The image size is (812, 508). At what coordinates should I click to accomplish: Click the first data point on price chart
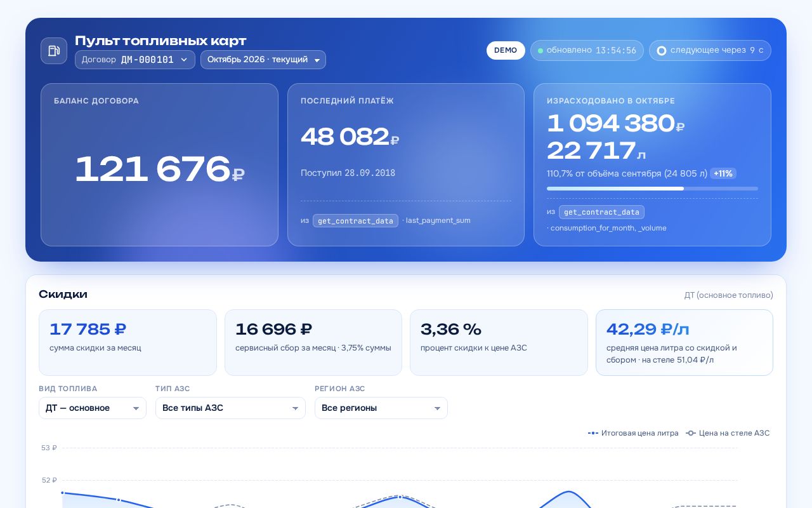pos(62,493)
